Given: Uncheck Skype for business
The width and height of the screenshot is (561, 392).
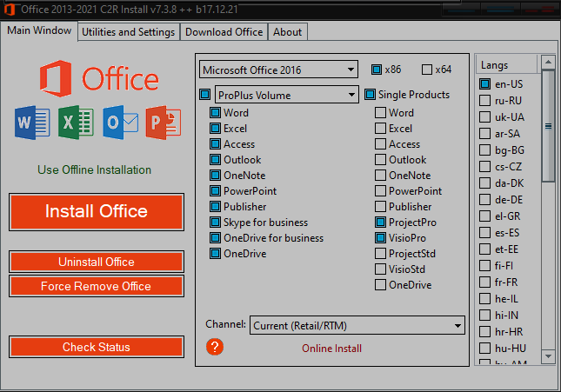Looking at the screenshot, I should coord(215,223).
